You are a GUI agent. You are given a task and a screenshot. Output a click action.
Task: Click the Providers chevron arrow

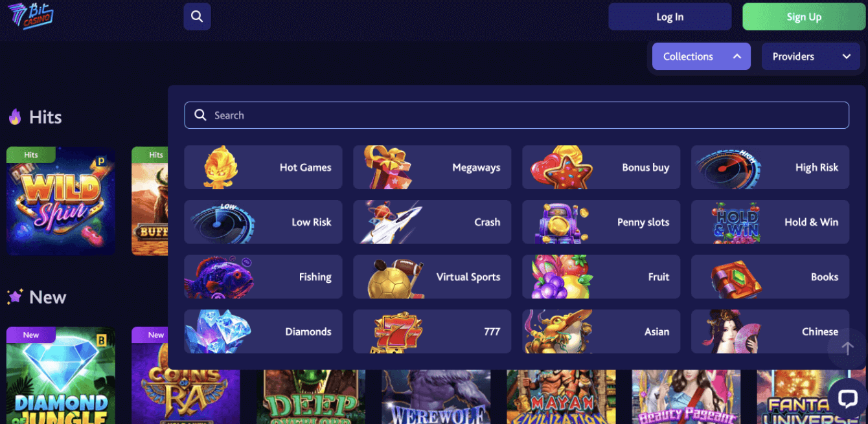click(x=846, y=56)
